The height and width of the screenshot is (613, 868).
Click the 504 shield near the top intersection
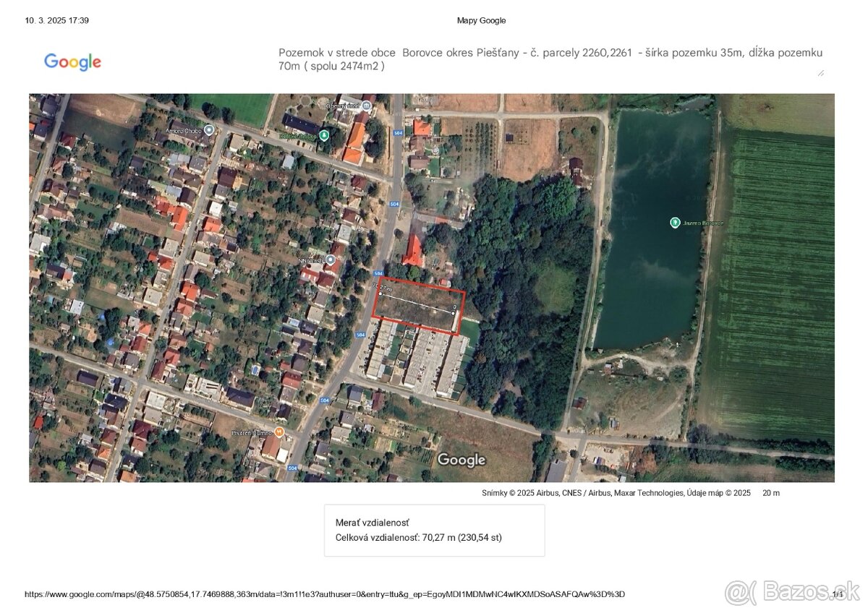pos(397,132)
